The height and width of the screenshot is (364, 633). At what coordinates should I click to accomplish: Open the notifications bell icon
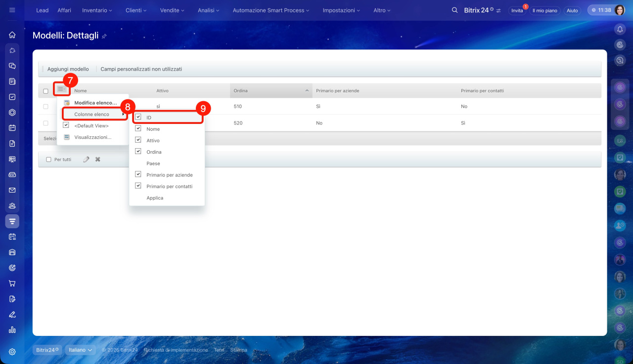click(620, 30)
